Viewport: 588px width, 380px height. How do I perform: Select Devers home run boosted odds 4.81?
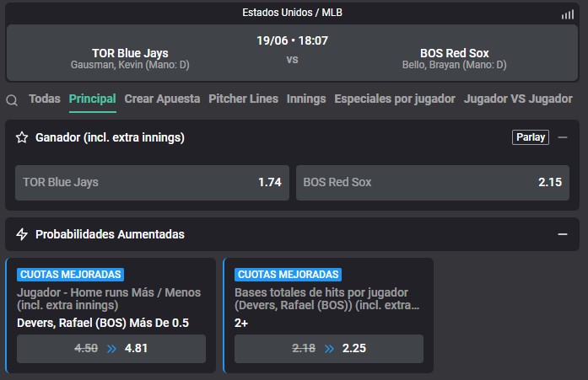pyautogui.click(x=111, y=349)
